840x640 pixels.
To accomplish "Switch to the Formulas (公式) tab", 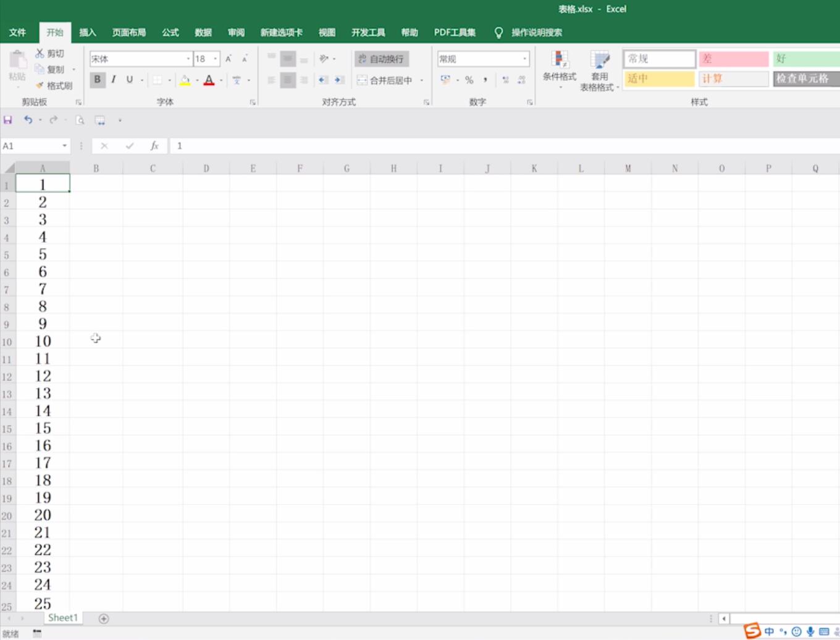I will pyautogui.click(x=170, y=32).
